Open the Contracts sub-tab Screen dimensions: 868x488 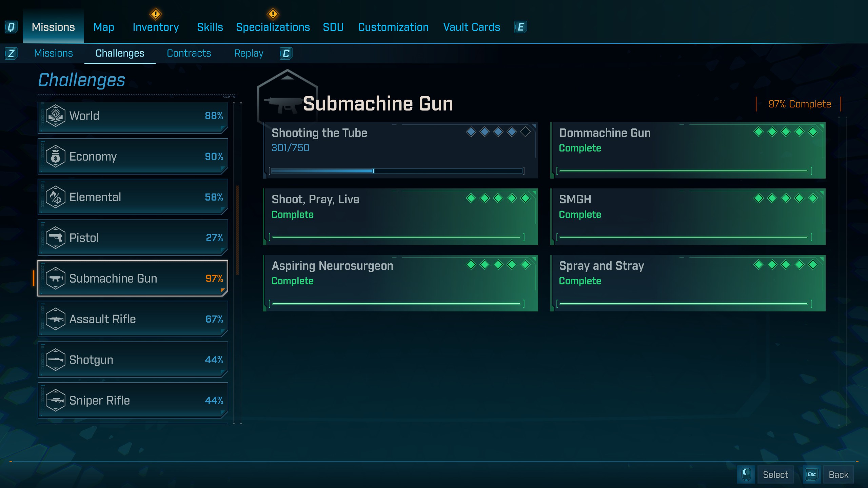point(189,53)
